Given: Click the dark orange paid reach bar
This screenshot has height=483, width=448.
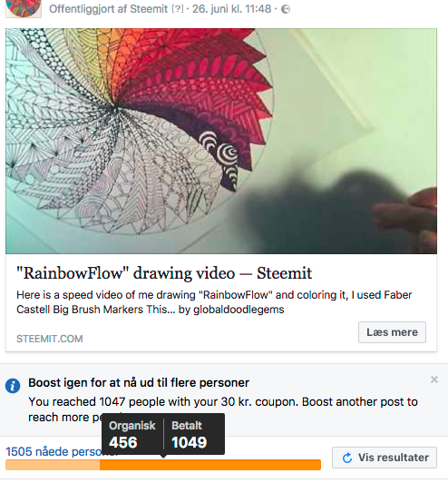Looking at the screenshot, I should [x=210, y=465].
